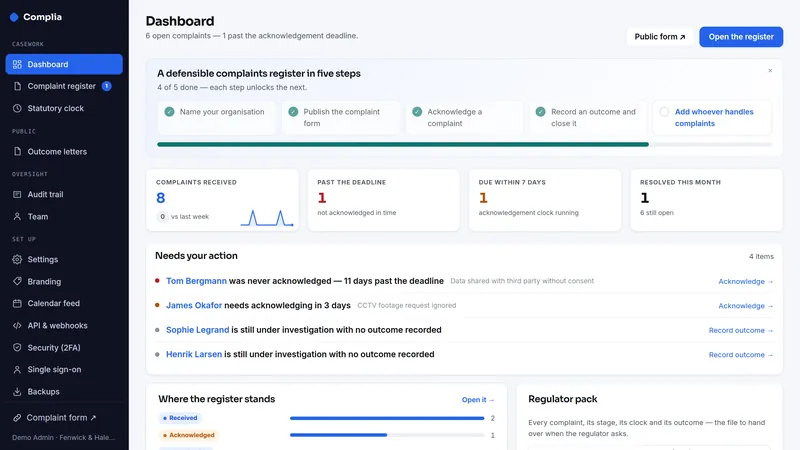Click Open the register button
This screenshot has height=450, width=800.
tap(741, 37)
